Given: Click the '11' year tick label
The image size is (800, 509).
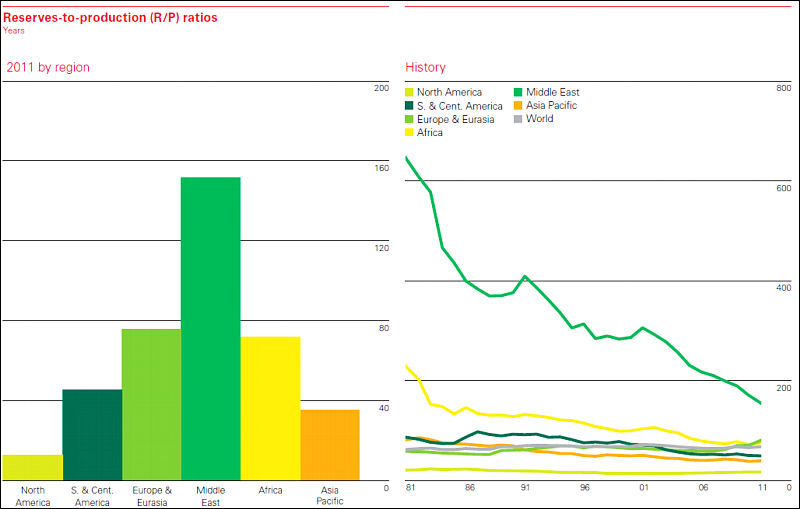Looking at the screenshot, I should pyautogui.click(x=762, y=488).
